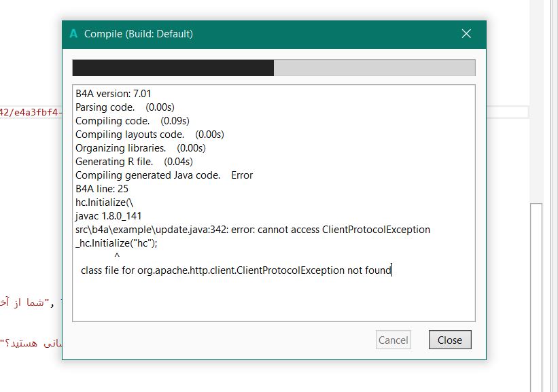Click the "javac 1.8.0_141" log line
The height and width of the screenshot is (392, 558).
[111, 216]
